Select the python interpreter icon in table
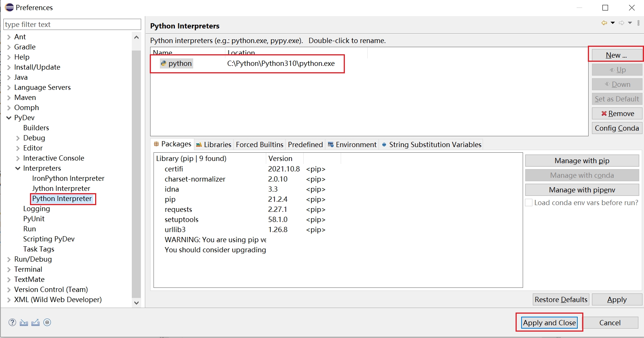The image size is (644, 338). [x=164, y=63]
